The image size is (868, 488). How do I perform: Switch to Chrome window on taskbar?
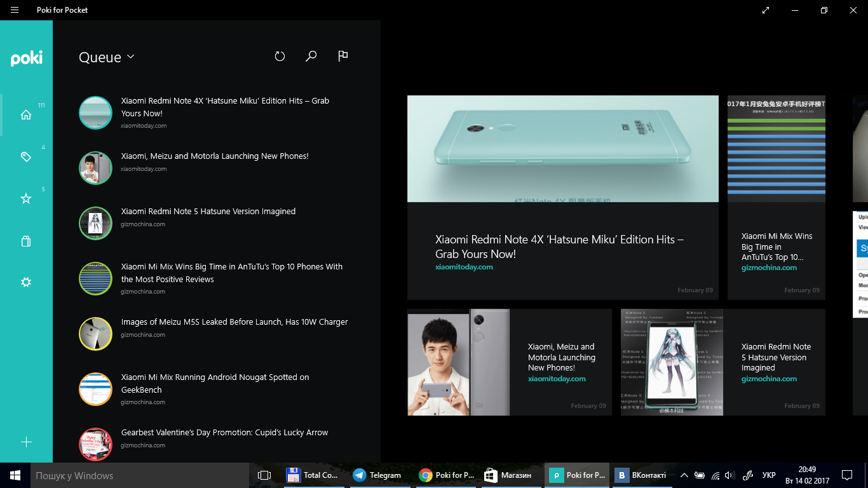pos(446,475)
